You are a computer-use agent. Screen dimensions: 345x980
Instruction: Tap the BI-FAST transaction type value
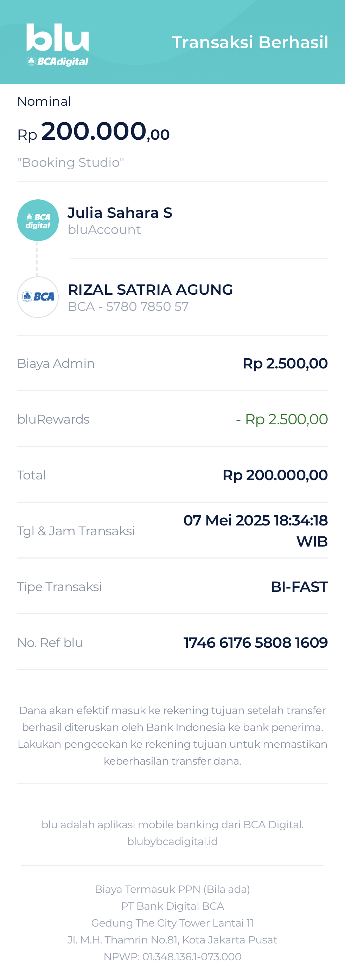tap(299, 587)
